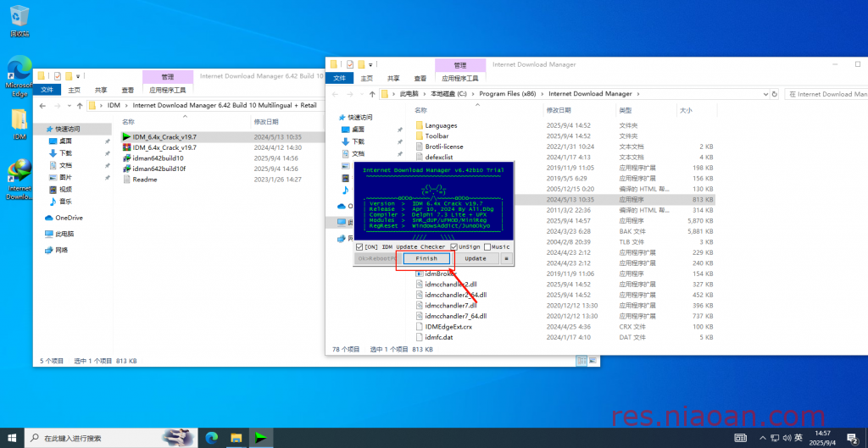This screenshot has height=448, width=868.
Task: Open 视频 in the left window sidebar
Action: pos(65,189)
